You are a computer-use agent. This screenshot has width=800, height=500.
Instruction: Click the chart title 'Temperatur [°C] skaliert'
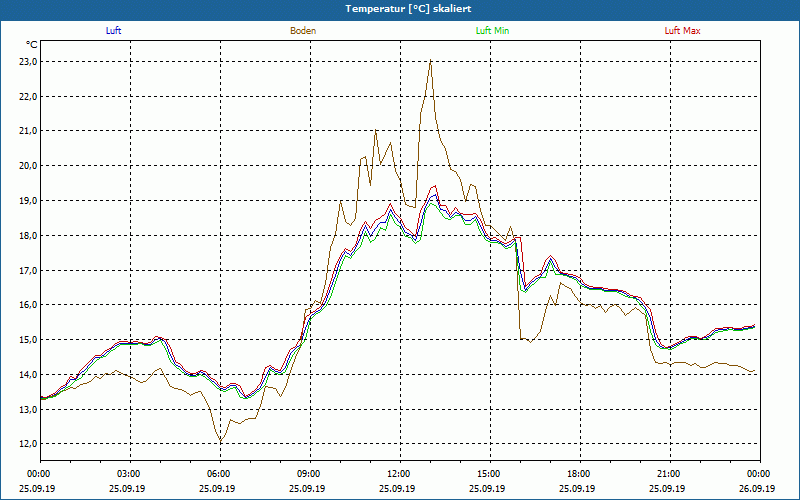408,9
